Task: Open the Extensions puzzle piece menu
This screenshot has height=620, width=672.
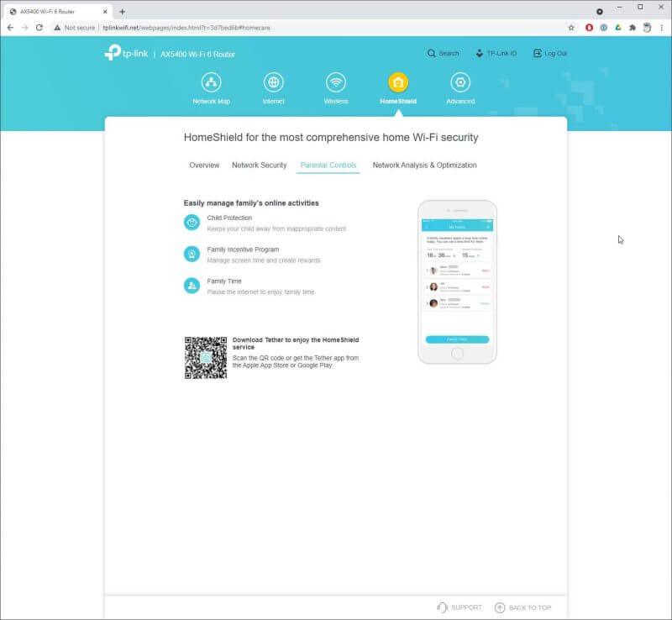Action: click(x=633, y=28)
